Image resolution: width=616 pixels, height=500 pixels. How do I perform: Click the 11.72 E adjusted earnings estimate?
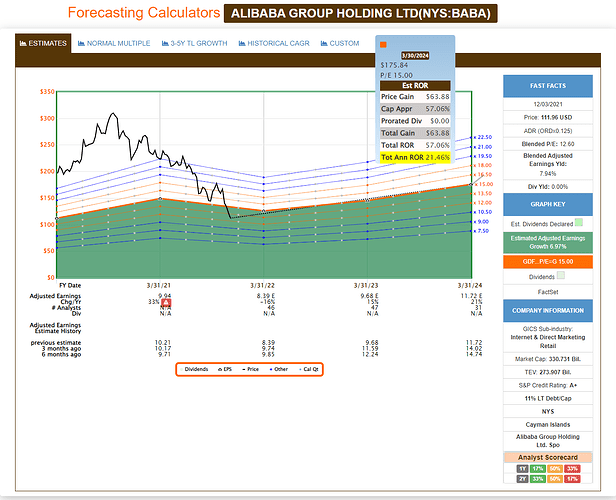tap(472, 296)
